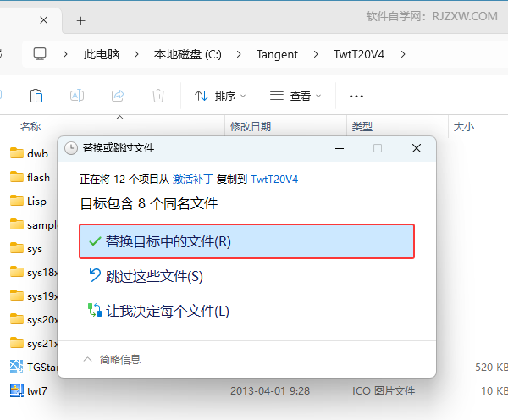
Task: Click the computer icon in address bar
Action: (x=40, y=54)
